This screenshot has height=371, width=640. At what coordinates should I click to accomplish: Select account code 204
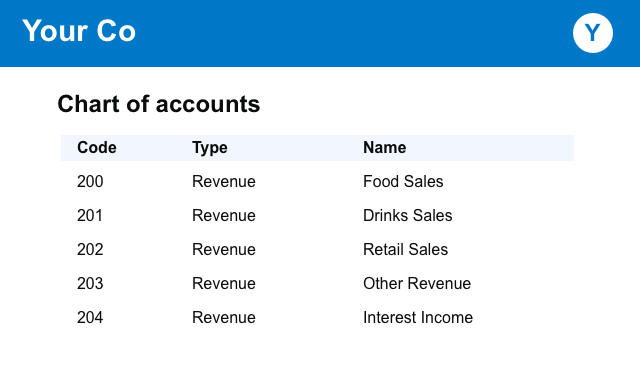coord(90,318)
